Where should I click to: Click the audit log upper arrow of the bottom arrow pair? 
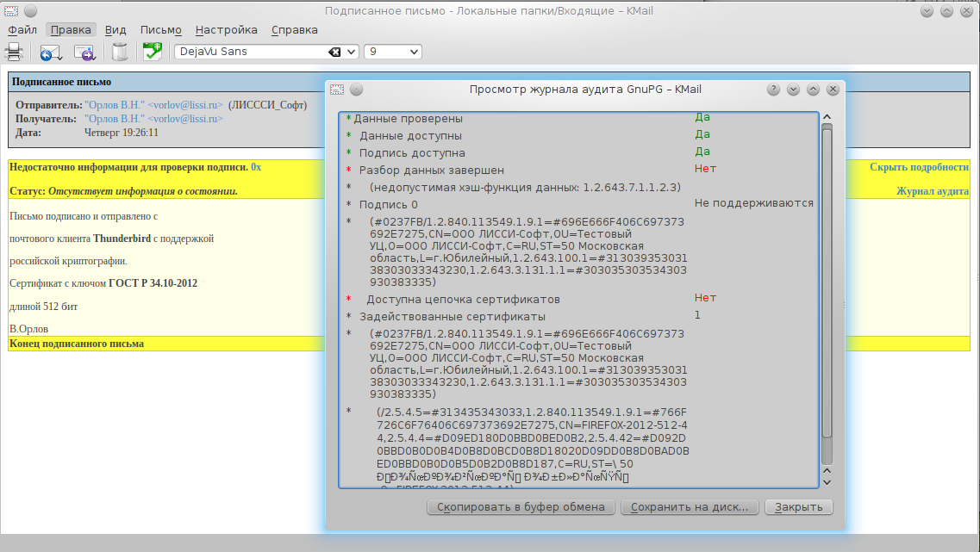[x=827, y=471]
